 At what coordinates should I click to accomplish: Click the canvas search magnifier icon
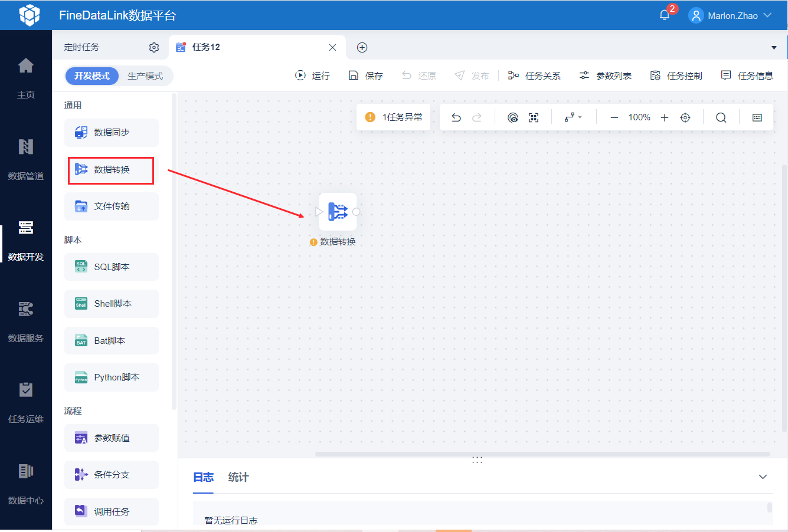click(721, 117)
